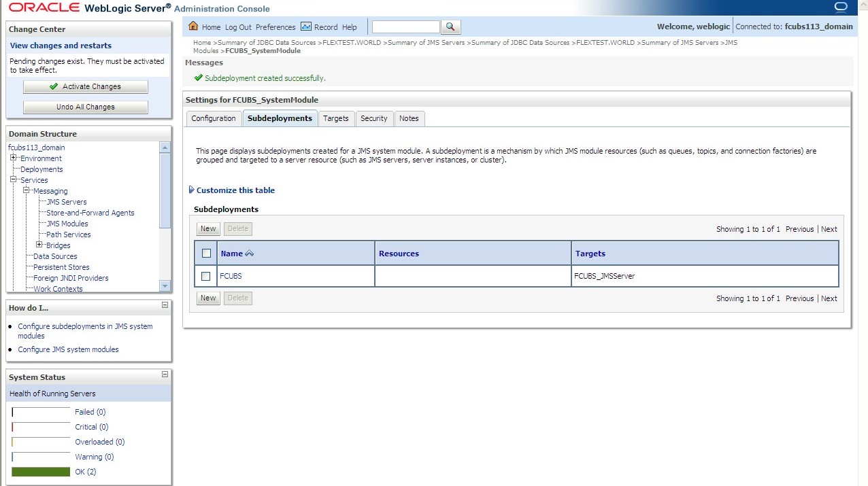This screenshot has height=486, width=868.
Task: Select Path Services in the tree
Action: (69, 235)
